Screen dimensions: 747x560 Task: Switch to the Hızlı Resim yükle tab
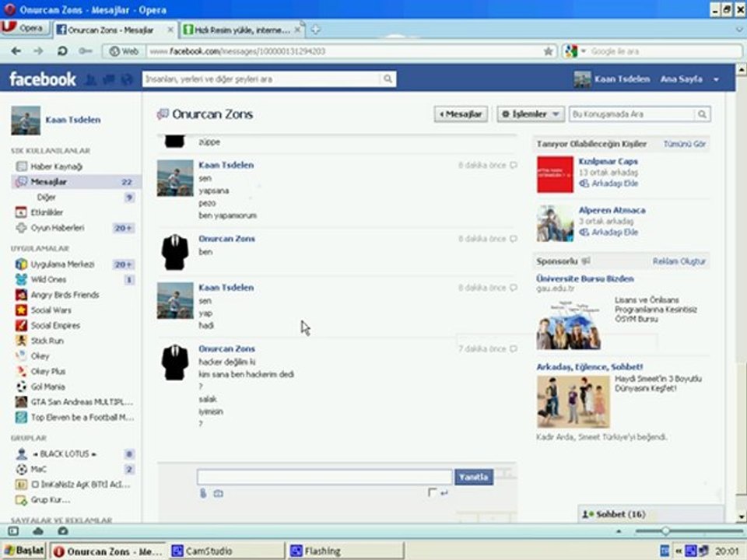242,30
